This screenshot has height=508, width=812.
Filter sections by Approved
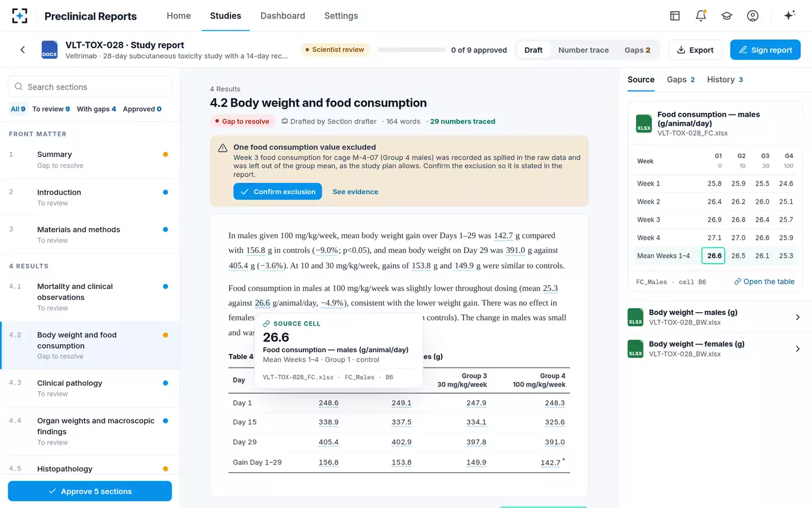(142, 109)
